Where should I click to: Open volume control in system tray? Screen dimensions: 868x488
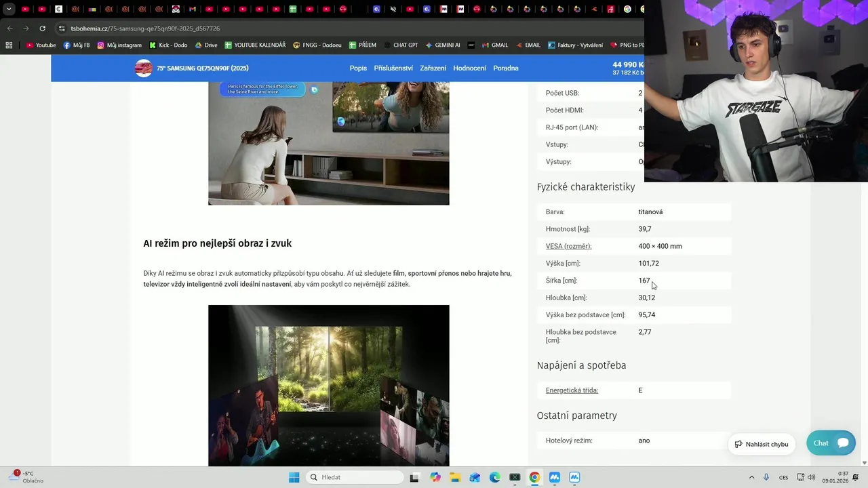pyautogui.click(x=812, y=477)
